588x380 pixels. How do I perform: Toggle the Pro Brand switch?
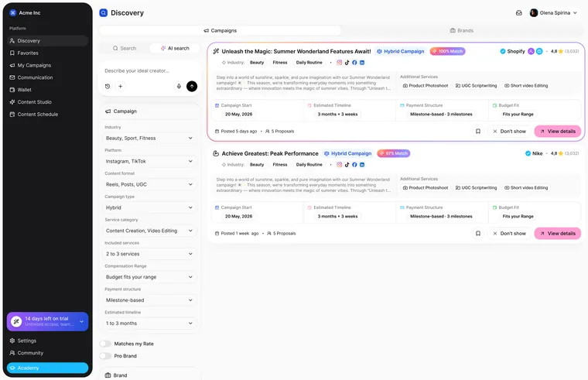click(x=105, y=356)
